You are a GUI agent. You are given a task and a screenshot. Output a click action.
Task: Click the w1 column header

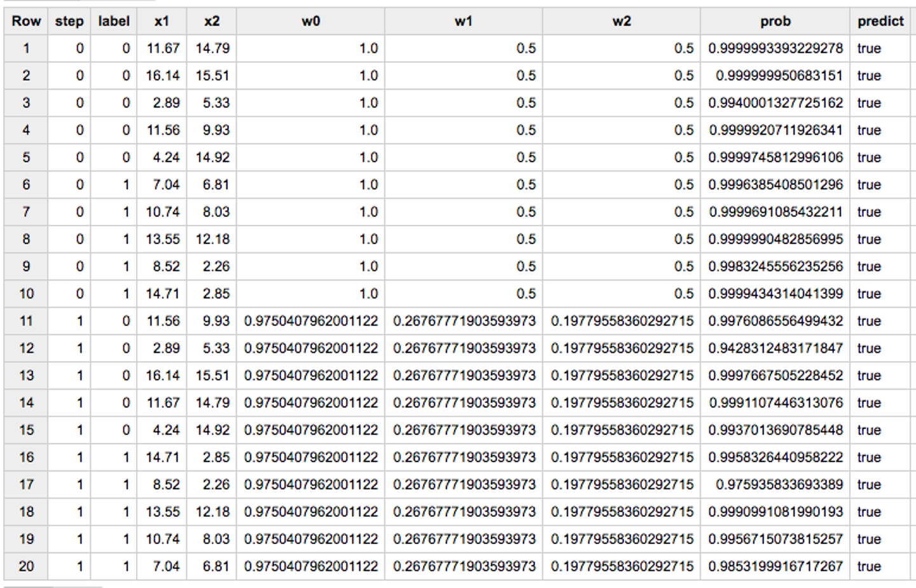[x=464, y=21]
